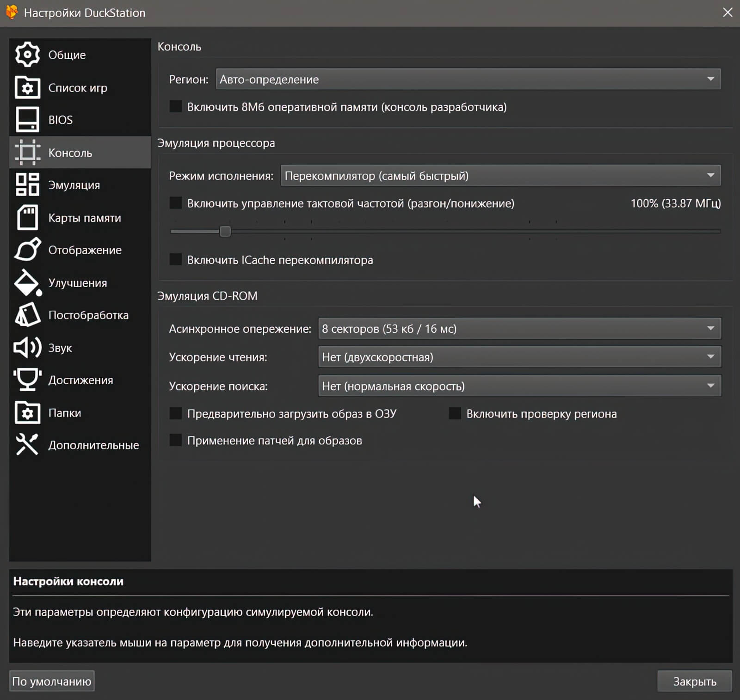This screenshot has width=740, height=700.
Task: Click the Постобработка icon
Action: pos(27,315)
